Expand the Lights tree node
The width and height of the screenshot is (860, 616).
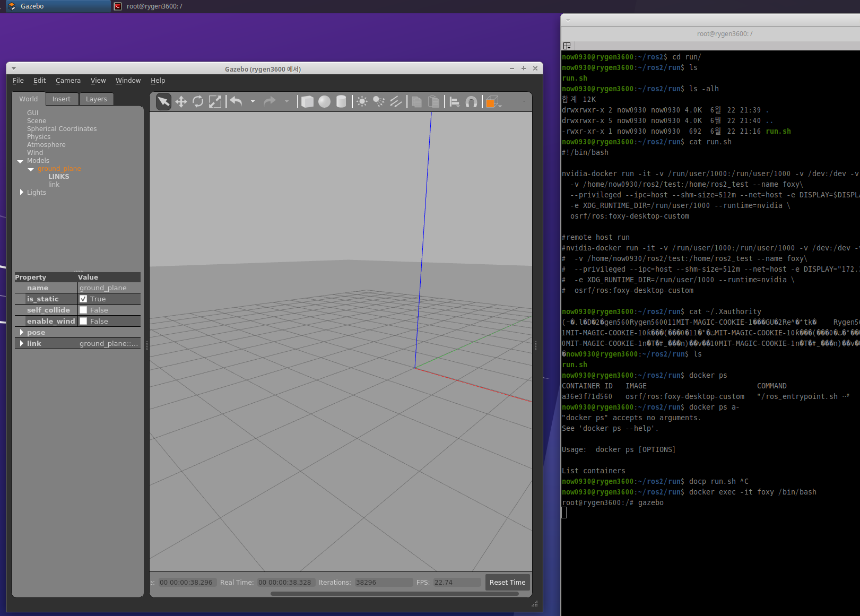[x=22, y=192]
